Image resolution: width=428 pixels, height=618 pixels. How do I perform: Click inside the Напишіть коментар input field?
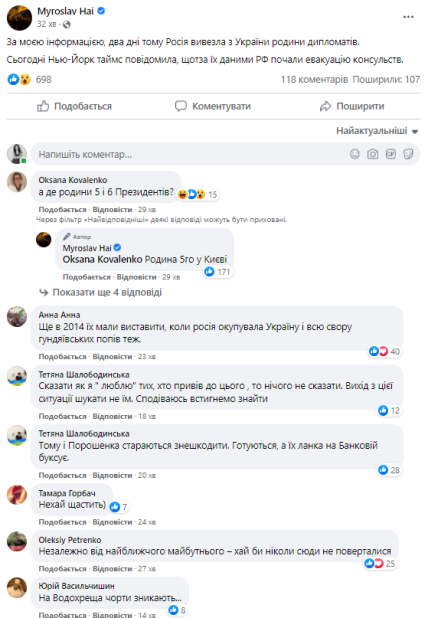click(189, 154)
